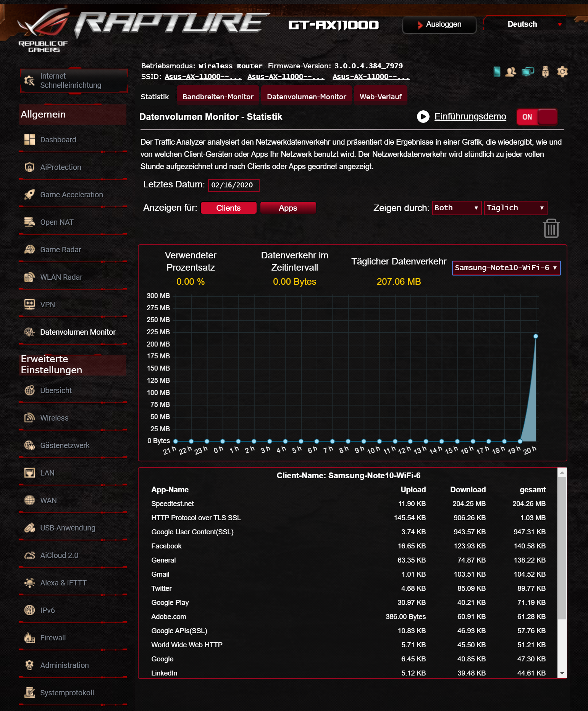The height and width of the screenshot is (711, 588).
Task: Click the LAN sidebar icon
Action: pos(29,473)
